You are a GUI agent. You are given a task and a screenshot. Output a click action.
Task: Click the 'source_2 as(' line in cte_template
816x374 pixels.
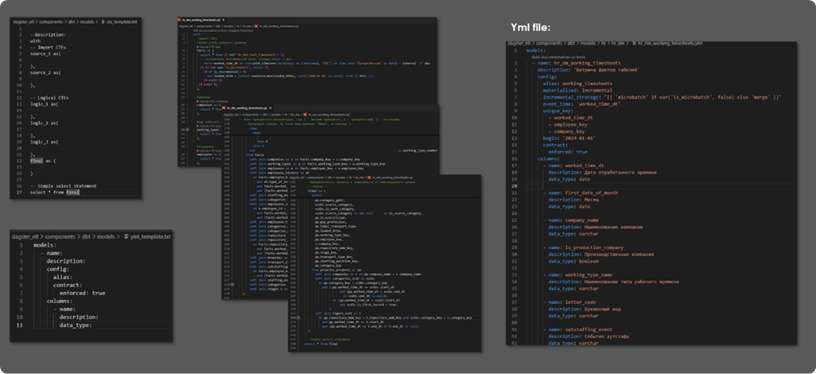(x=45, y=72)
